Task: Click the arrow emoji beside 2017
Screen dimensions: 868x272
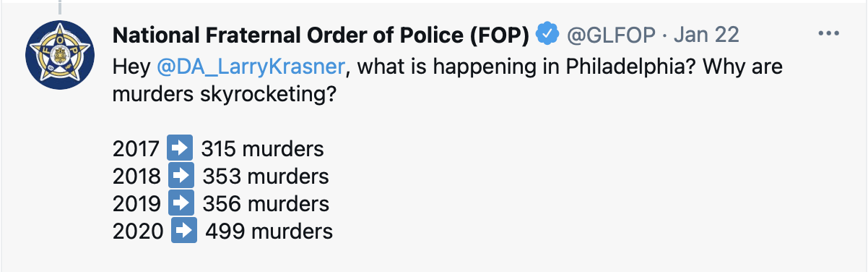Action: tap(179, 149)
